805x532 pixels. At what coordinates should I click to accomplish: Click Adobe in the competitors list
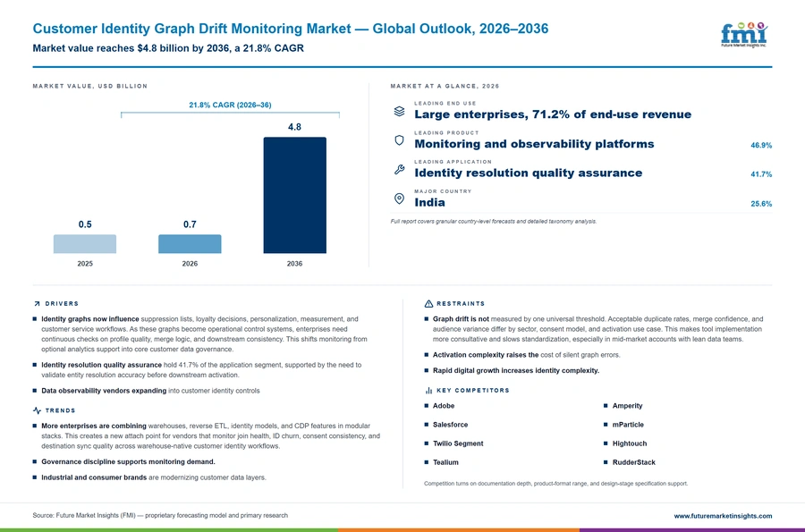[x=443, y=406]
